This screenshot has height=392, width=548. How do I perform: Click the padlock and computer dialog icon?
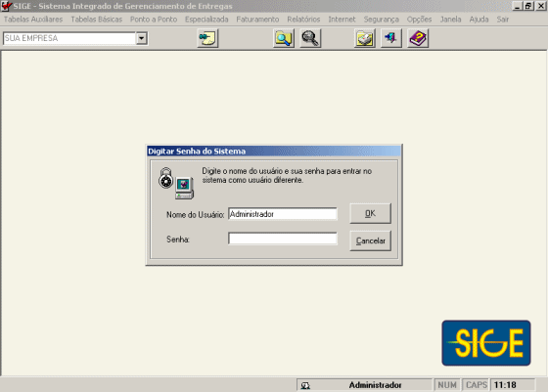coord(176,183)
